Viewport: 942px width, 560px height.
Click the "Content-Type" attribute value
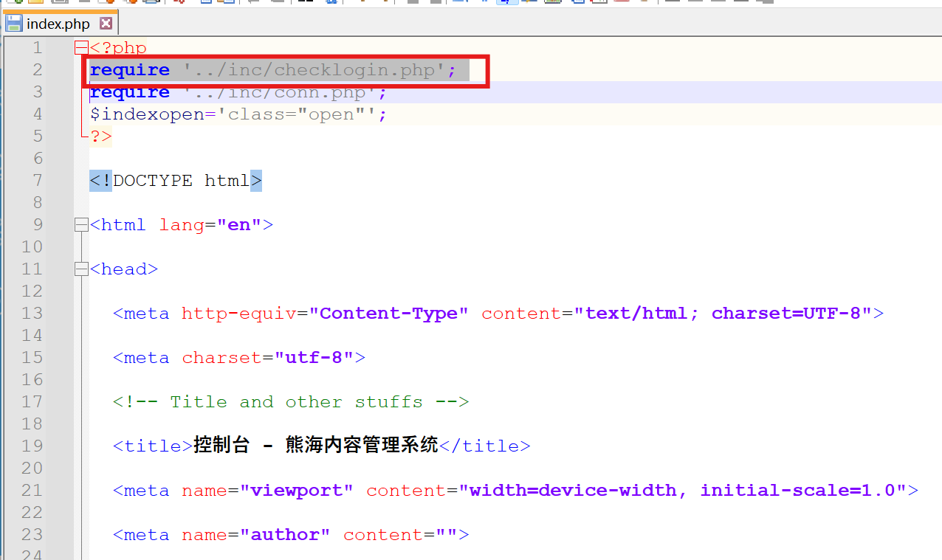[x=389, y=314]
